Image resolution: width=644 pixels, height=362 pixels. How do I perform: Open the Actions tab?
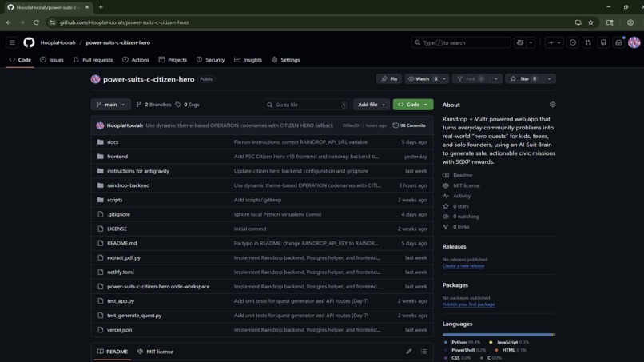click(136, 60)
